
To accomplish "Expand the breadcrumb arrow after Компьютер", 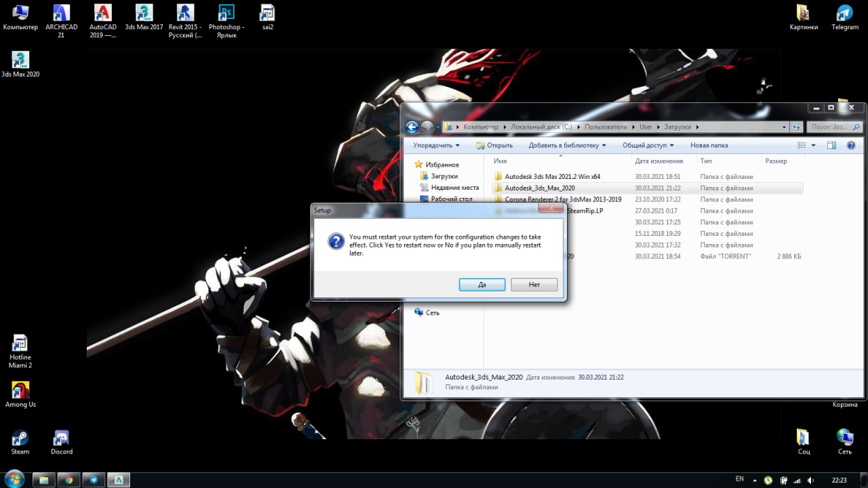I will pyautogui.click(x=504, y=127).
